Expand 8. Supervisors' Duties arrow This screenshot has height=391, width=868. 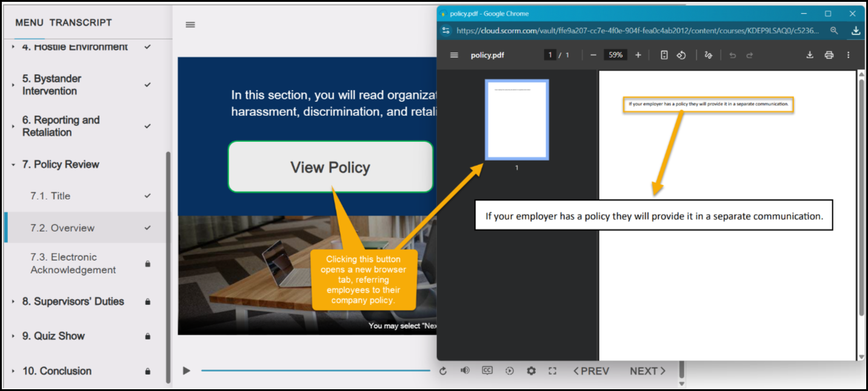tap(13, 301)
